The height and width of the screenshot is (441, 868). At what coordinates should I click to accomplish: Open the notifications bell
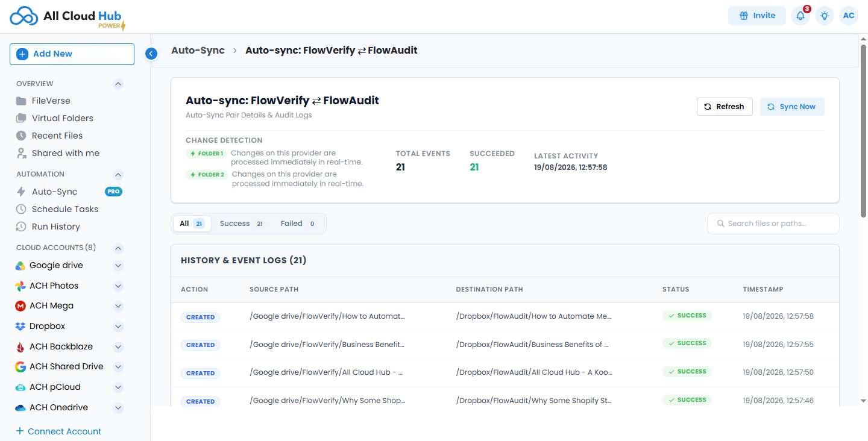[x=800, y=16]
